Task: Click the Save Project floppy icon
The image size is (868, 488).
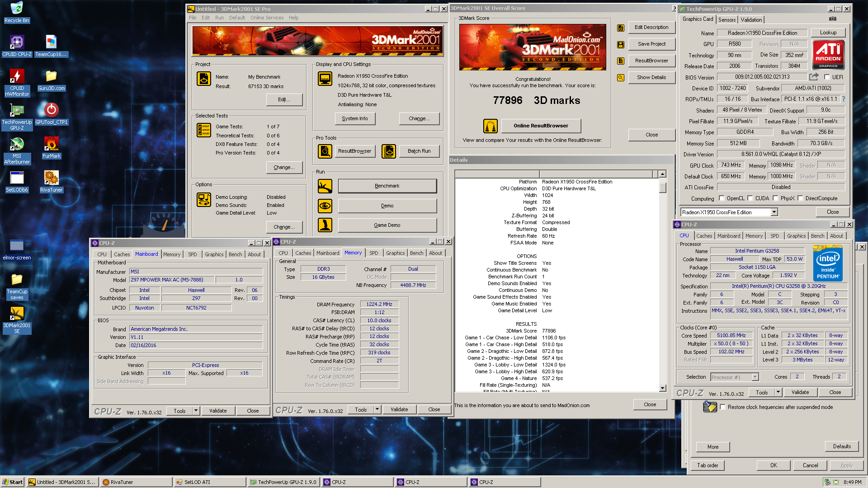Action: coord(621,45)
